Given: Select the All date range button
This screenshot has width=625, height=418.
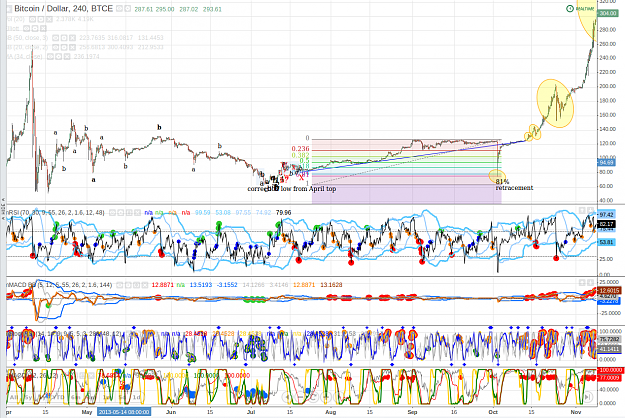Looking at the screenshot, I should click(x=13, y=397).
